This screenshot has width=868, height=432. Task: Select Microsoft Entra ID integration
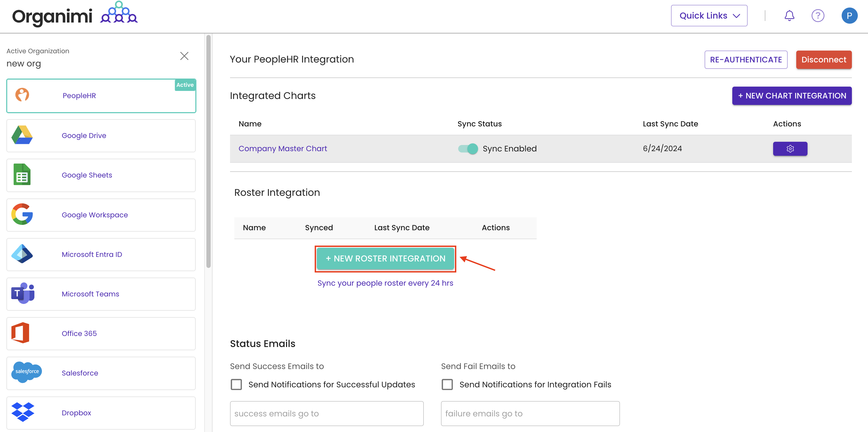pyautogui.click(x=101, y=255)
